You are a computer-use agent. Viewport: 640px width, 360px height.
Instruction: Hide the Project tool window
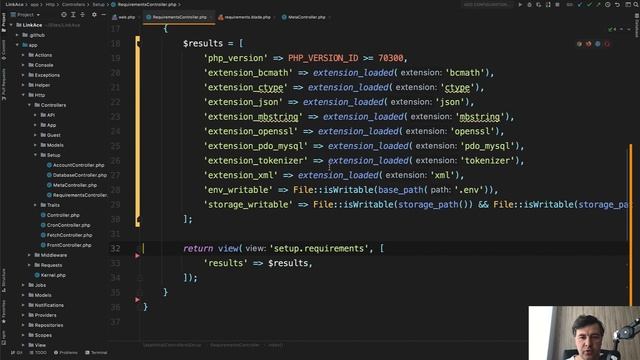(x=103, y=15)
